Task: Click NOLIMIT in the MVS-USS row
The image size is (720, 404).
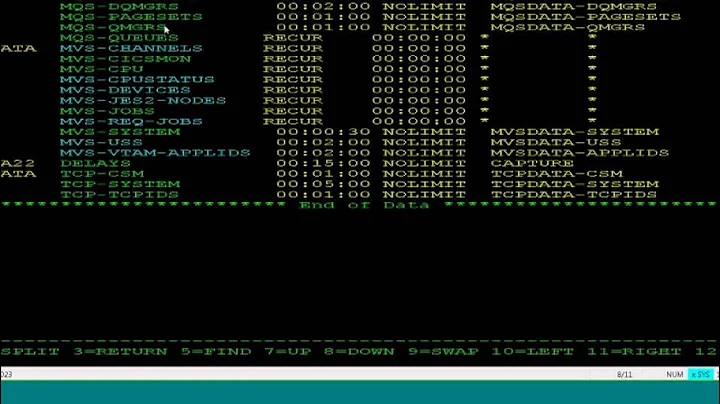Action: point(424,142)
